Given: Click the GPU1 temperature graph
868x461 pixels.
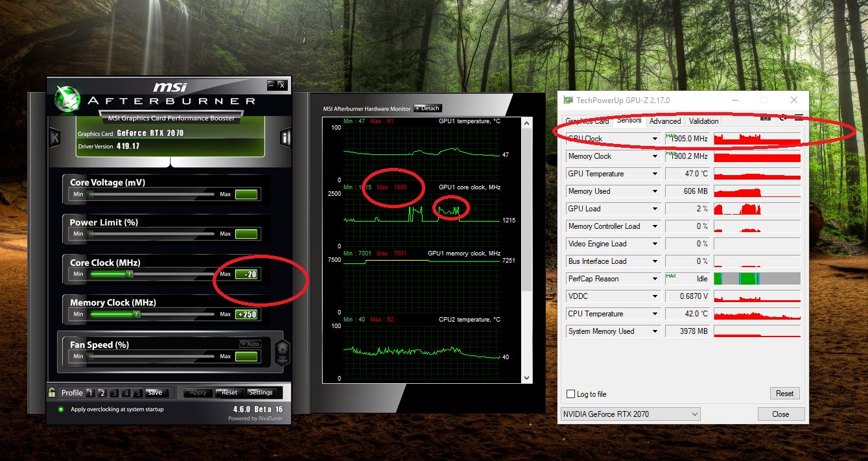Looking at the screenshot, I should click(421, 154).
